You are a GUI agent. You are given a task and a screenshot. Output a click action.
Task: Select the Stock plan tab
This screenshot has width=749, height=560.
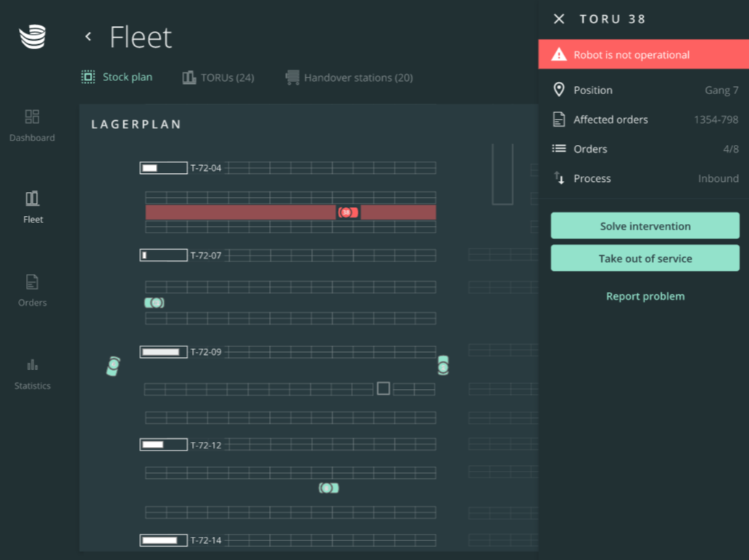(x=117, y=77)
